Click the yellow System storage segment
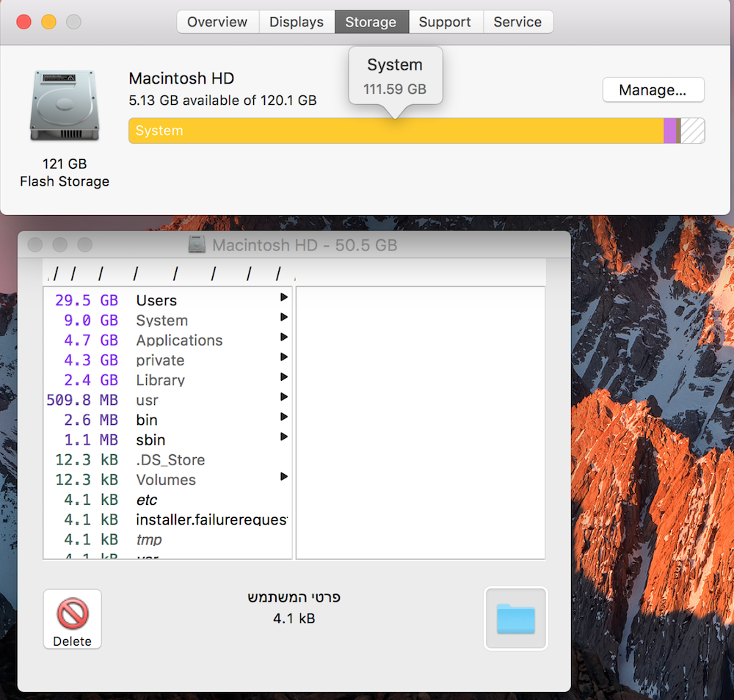The image size is (734, 700). [396, 131]
